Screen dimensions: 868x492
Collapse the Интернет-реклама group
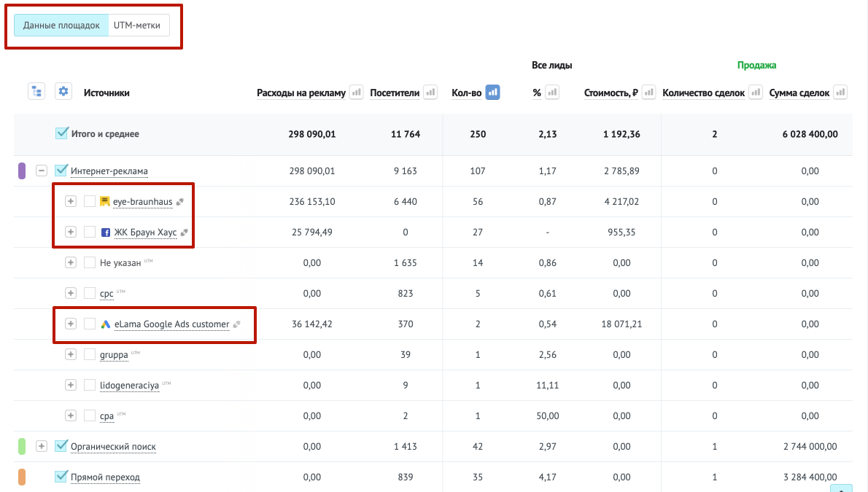tap(42, 171)
